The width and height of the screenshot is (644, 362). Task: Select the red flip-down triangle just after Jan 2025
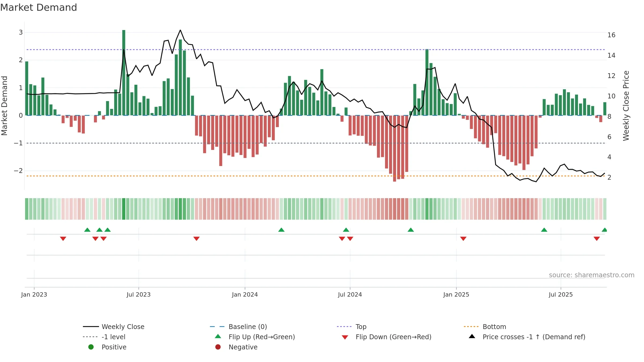[463, 239]
